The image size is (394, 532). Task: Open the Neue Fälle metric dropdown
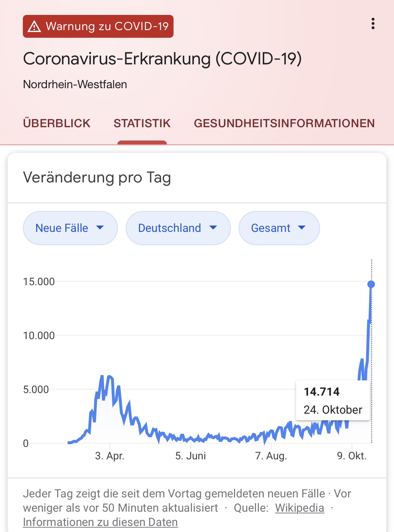70,228
